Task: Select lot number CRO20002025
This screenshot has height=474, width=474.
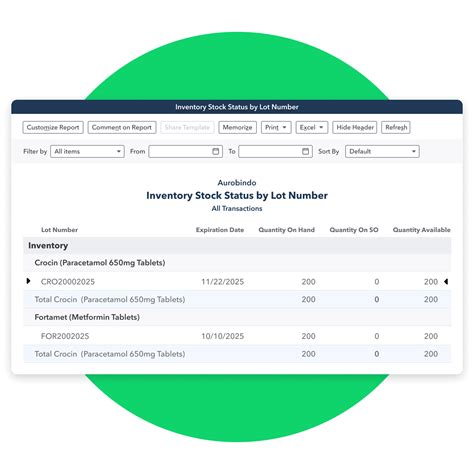Action: pyautogui.click(x=68, y=282)
